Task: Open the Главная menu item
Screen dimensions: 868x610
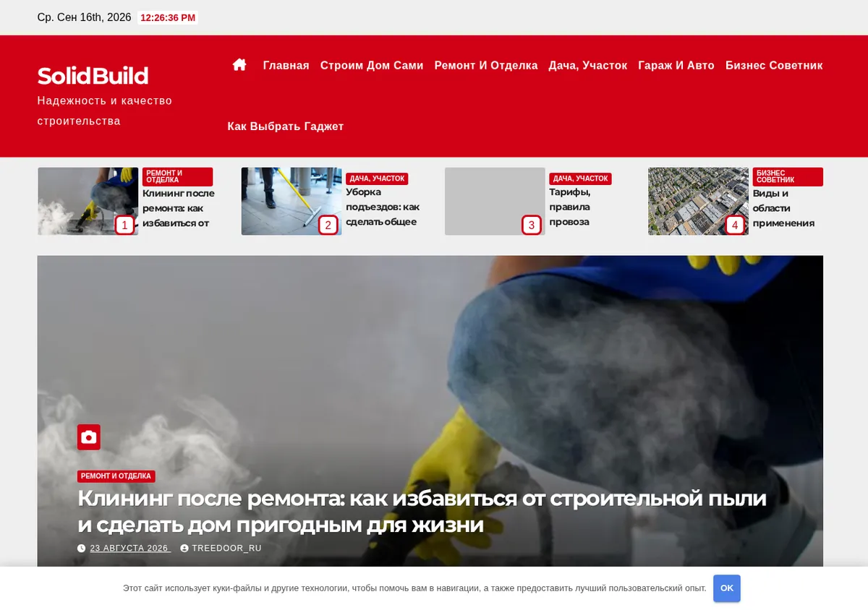Action: [x=286, y=66]
